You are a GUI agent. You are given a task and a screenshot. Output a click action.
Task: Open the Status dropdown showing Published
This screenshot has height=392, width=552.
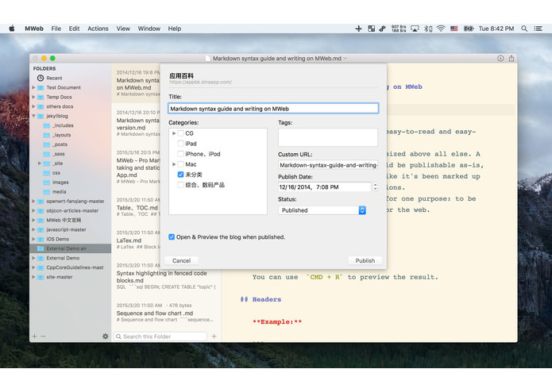coord(322,210)
